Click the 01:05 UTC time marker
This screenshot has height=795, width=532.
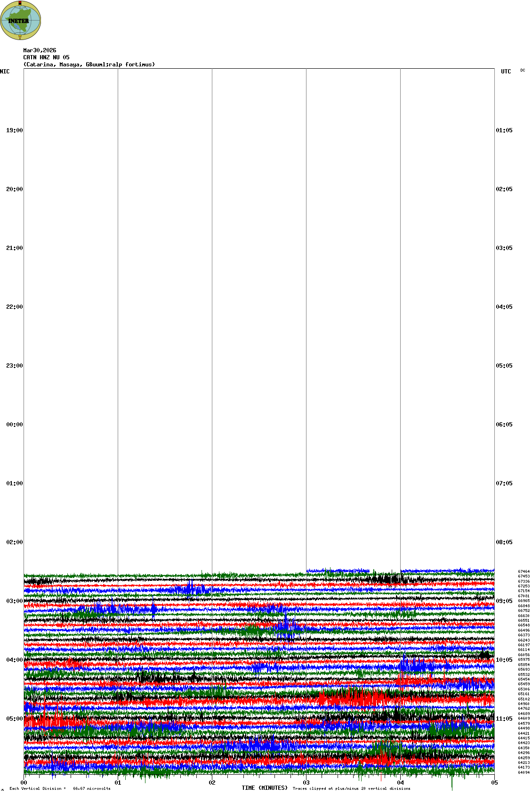point(504,130)
